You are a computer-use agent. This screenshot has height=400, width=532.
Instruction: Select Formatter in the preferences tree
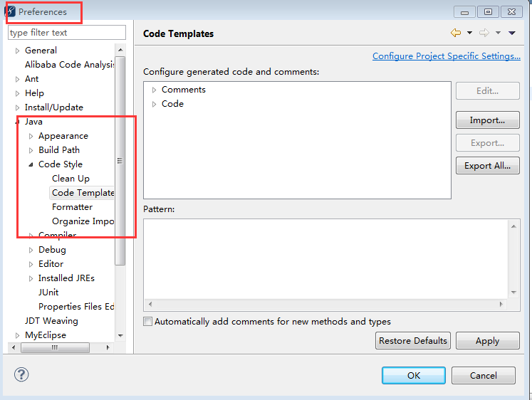[72, 207]
